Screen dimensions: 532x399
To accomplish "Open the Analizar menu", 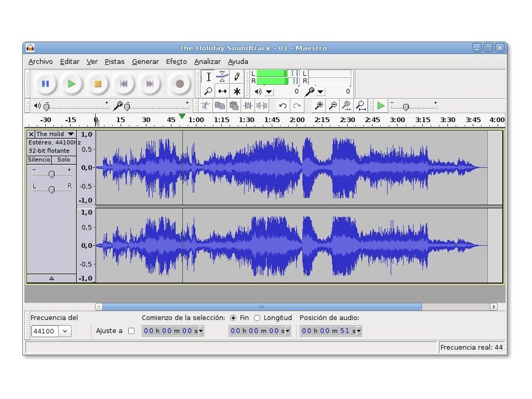I will (207, 61).
